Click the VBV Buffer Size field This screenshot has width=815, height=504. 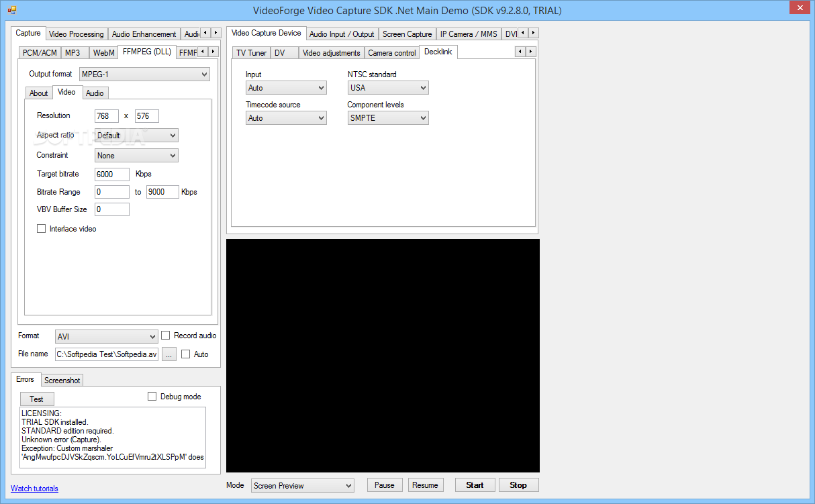tap(112, 209)
